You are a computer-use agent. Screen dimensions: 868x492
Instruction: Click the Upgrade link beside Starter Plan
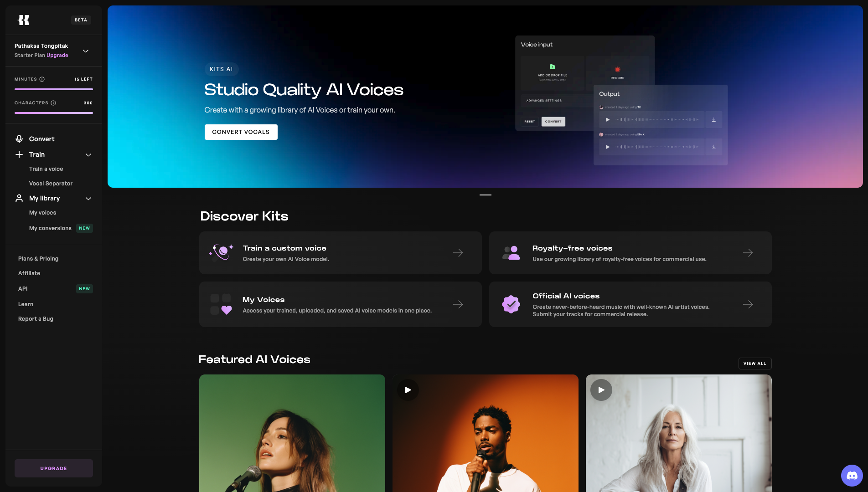57,56
